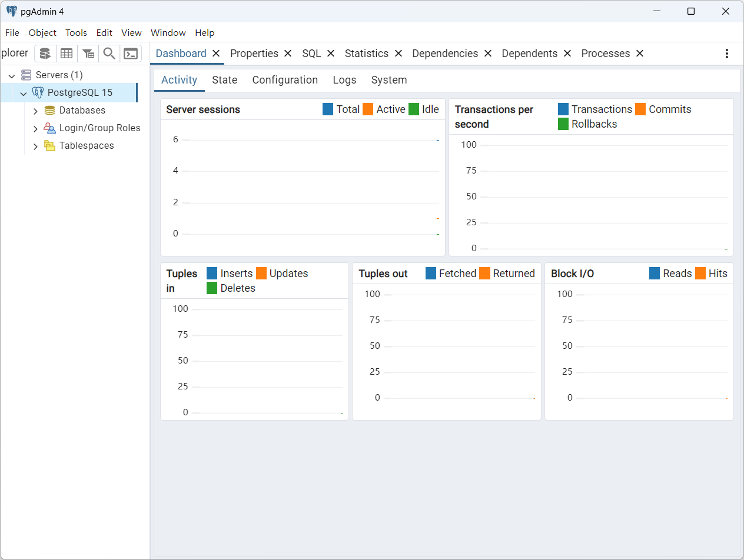Select the Tablespaces item in tree
The height and width of the screenshot is (560, 744).
pos(87,146)
